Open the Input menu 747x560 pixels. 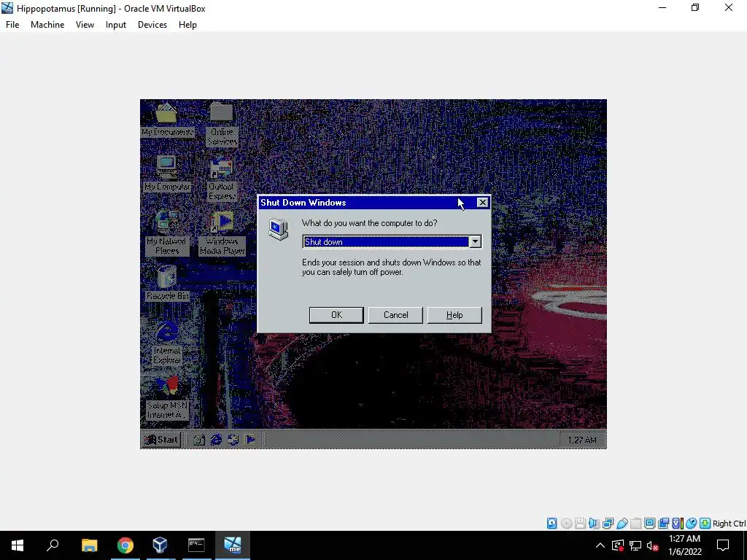116,25
